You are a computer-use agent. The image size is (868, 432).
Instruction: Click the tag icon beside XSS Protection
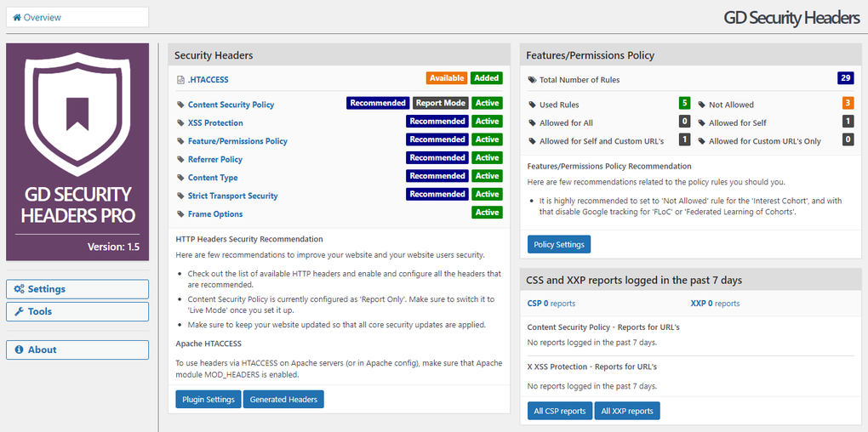click(180, 123)
